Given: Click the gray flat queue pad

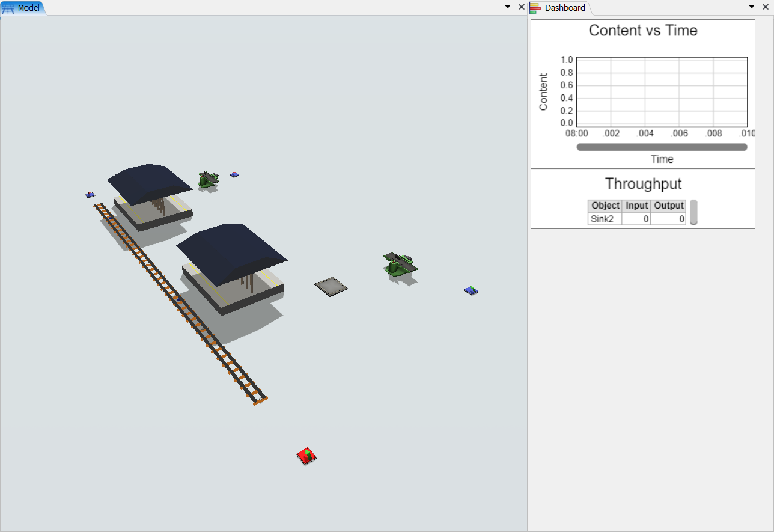Looking at the screenshot, I should point(331,286).
